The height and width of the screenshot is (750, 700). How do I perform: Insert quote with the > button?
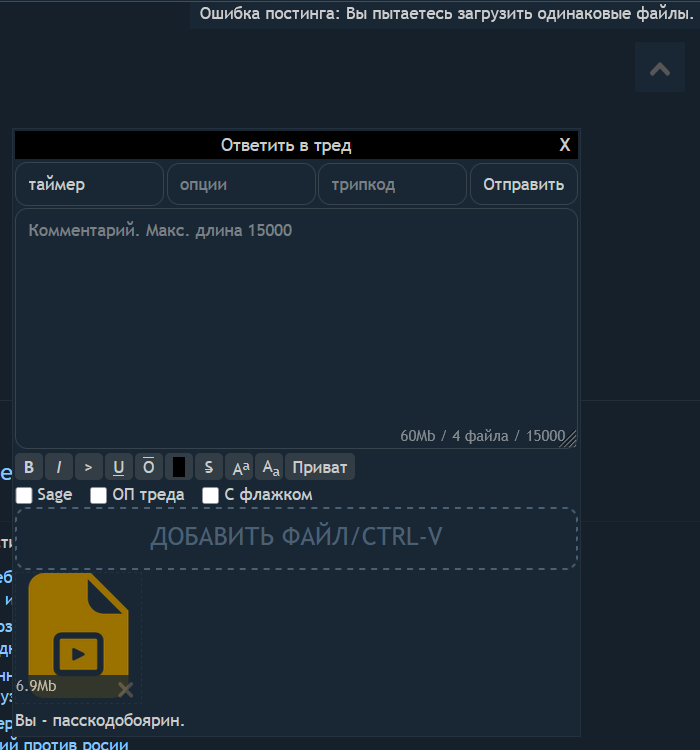tap(89, 467)
